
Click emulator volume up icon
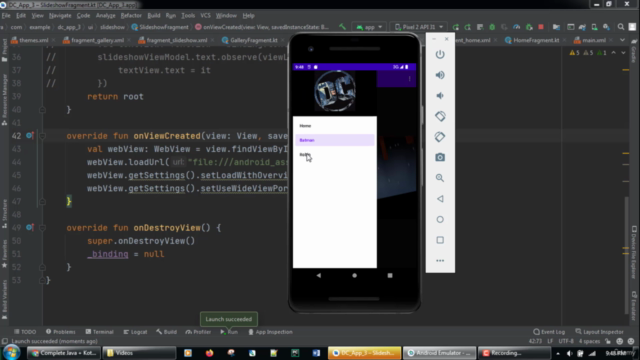click(x=440, y=75)
